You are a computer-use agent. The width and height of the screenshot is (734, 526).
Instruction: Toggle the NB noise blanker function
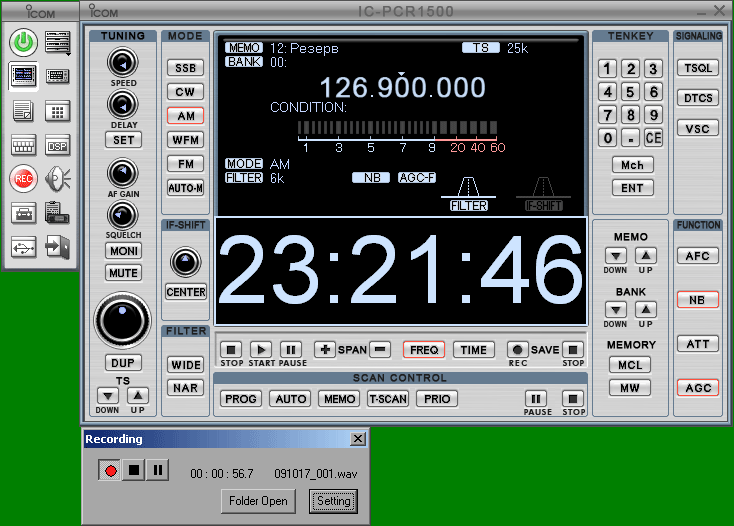pos(697,300)
